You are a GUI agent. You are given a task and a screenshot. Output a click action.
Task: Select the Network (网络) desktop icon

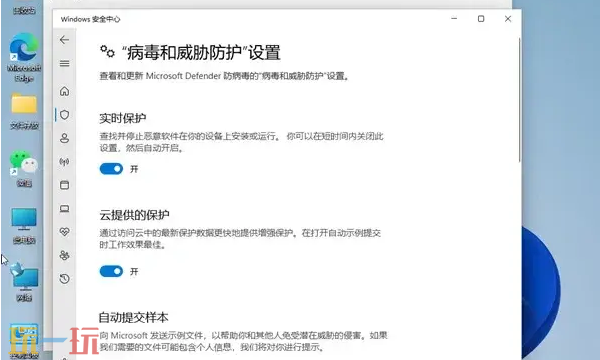point(24,282)
